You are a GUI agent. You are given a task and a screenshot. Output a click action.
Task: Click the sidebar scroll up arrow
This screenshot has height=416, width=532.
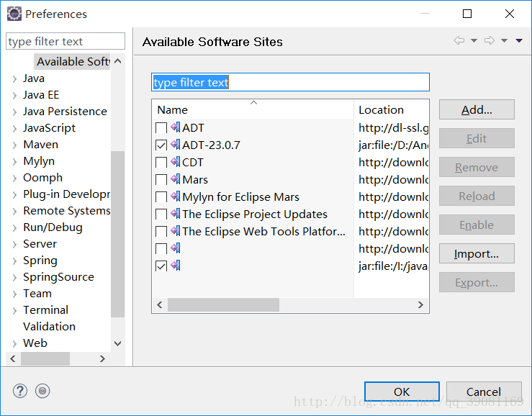(118, 61)
